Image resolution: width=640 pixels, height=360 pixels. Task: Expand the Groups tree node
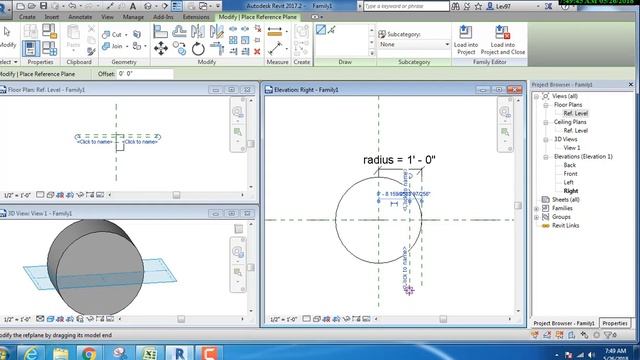pos(536,217)
